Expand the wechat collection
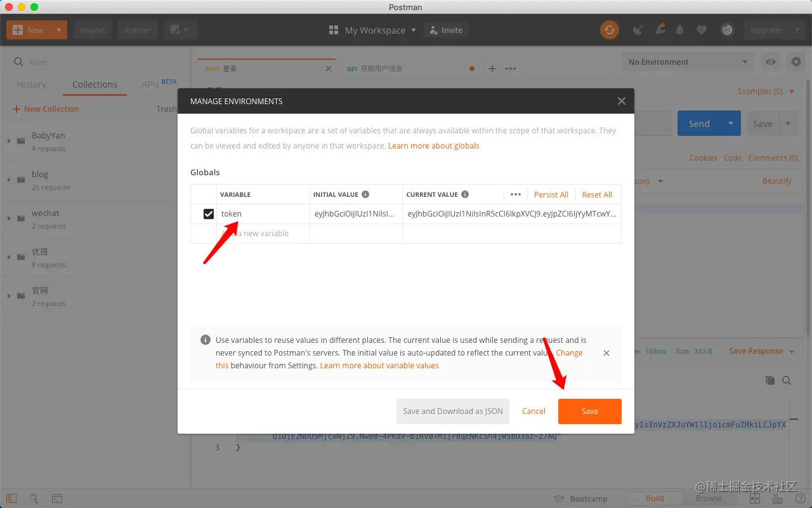This screenshot has width=812, height=508. (x=9, y=218)
